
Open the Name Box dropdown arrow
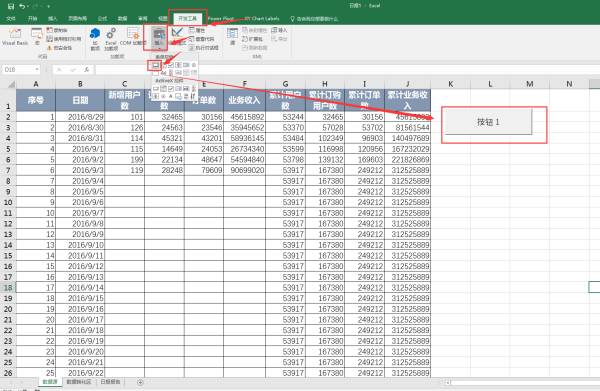click(x=37, y=69)
